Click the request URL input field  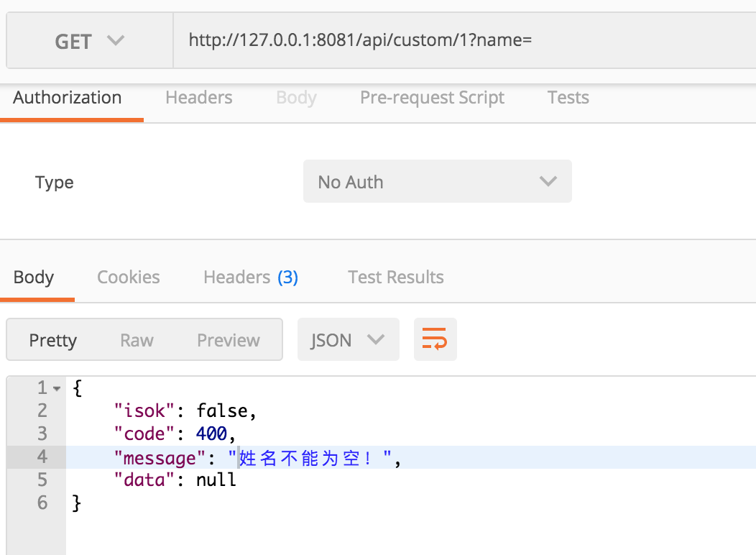tap(460, 40)
